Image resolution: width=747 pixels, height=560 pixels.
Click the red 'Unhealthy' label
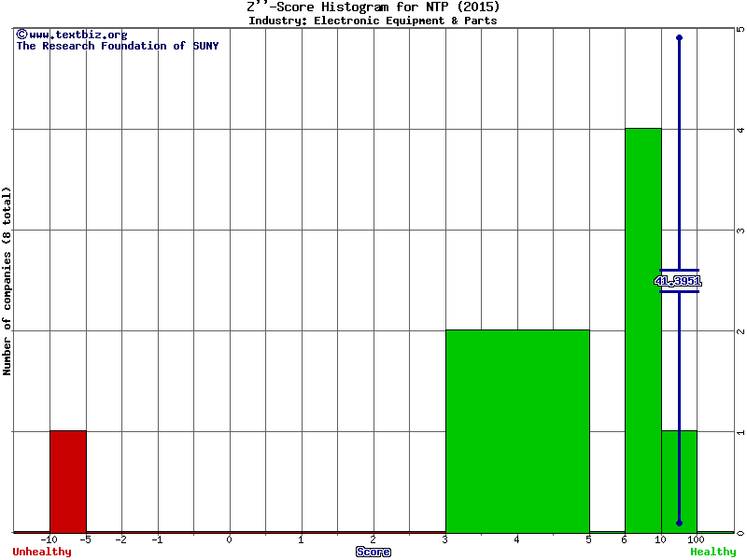tap(42, 552)
